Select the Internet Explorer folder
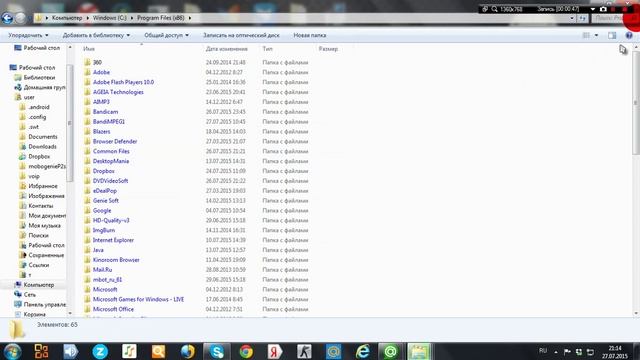This screenshot has height=360, width=640. click(x=113, y=240)
